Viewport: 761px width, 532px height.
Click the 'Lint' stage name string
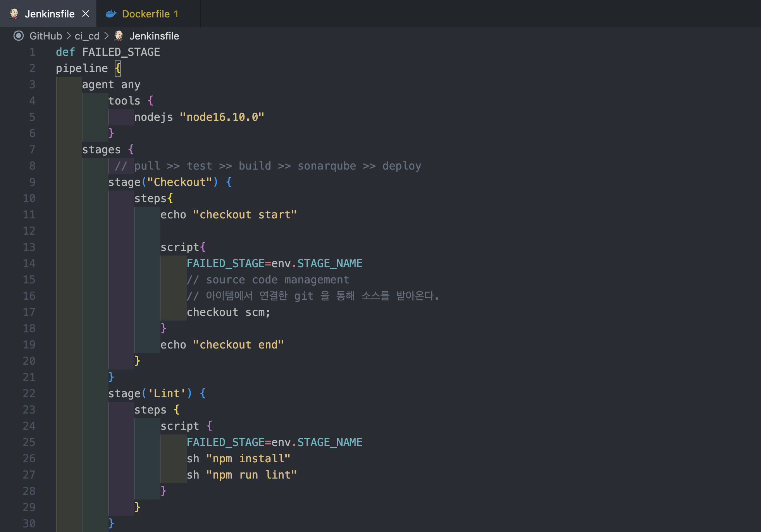(x=167, y=393)
